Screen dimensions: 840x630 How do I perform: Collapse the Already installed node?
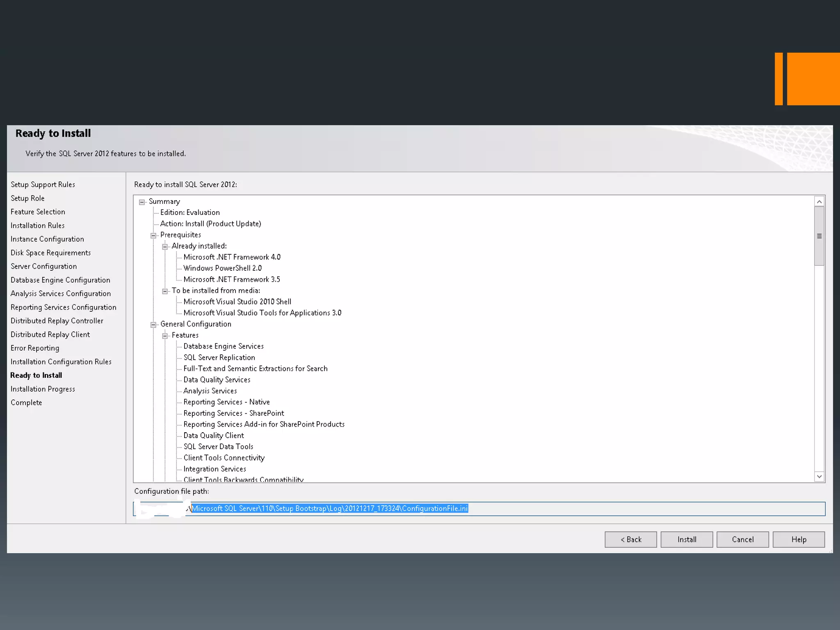(x=165, y=247)
